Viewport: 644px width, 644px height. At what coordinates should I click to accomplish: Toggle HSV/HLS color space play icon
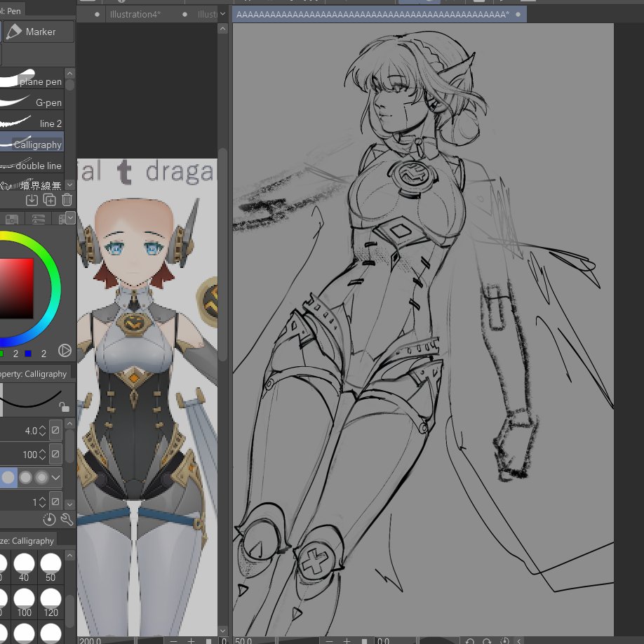point(65,350)
